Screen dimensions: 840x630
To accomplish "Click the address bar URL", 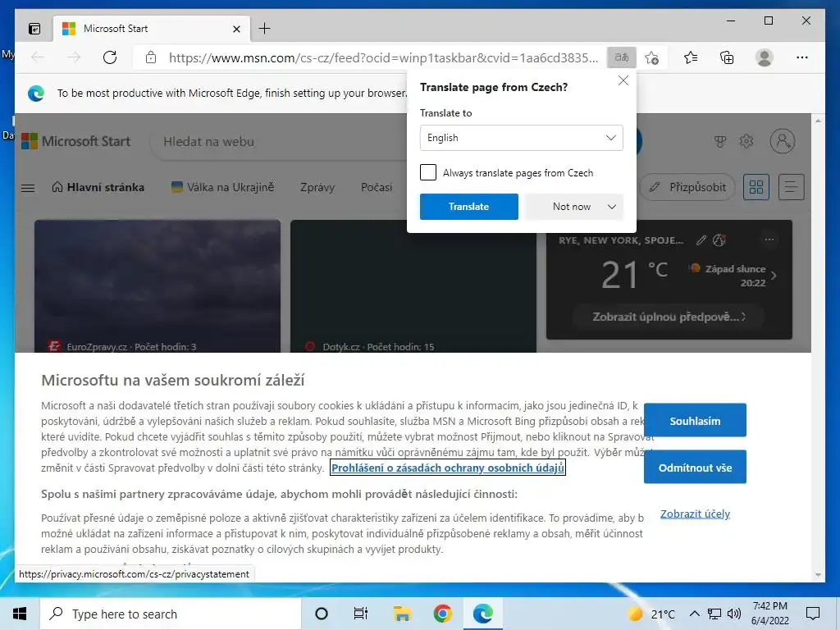I will (x=383, y=57).
